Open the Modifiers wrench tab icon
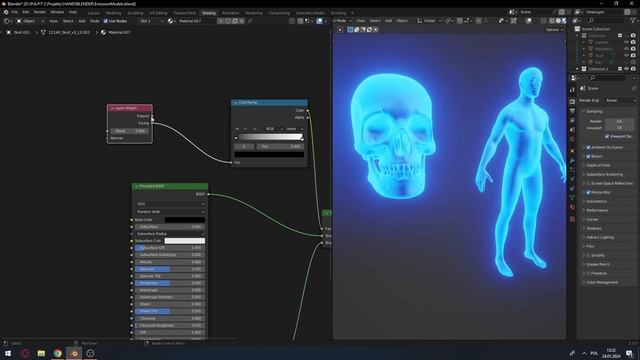Screen dimensions: 640x360 click(572, 161)
